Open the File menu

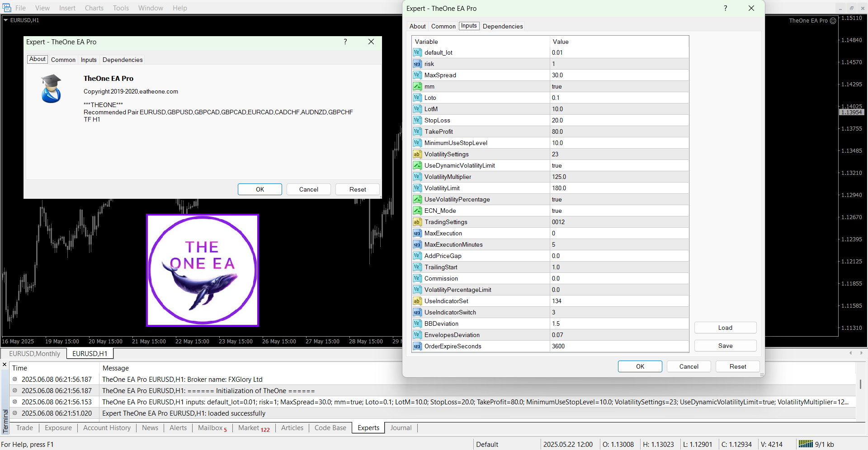coord(20,8)
